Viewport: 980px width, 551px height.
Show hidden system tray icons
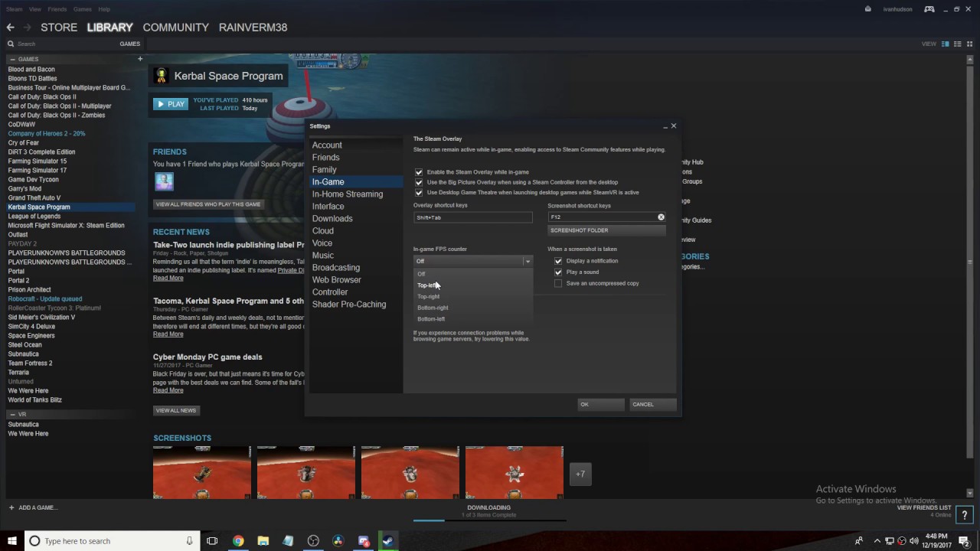[x=877, y=541]
